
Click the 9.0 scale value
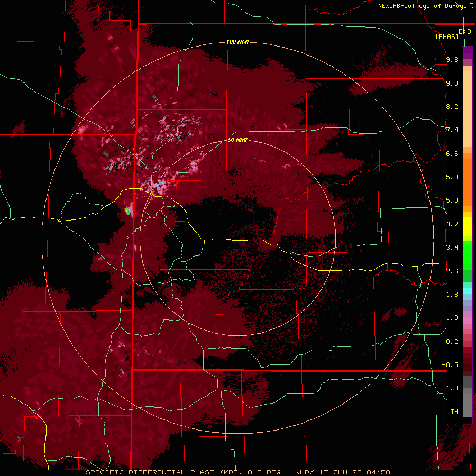coord(452,83)
